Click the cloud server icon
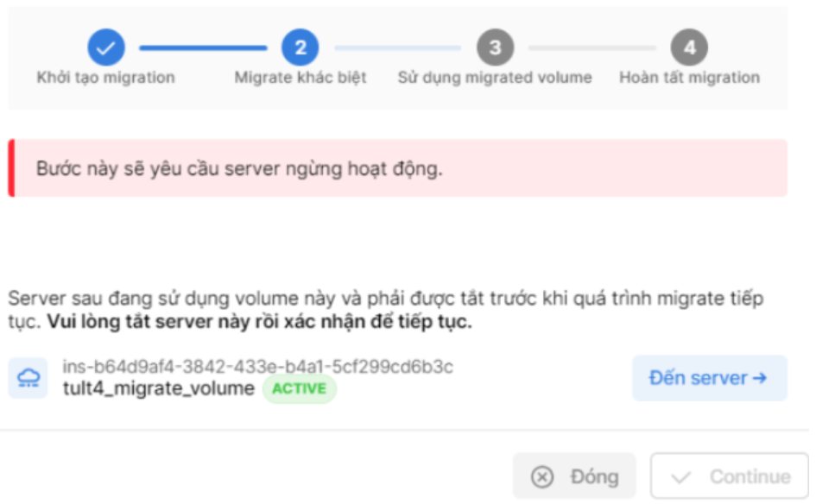Image resolution: width=816 pixels, height=504 pixels. click(x=28, y=378)
